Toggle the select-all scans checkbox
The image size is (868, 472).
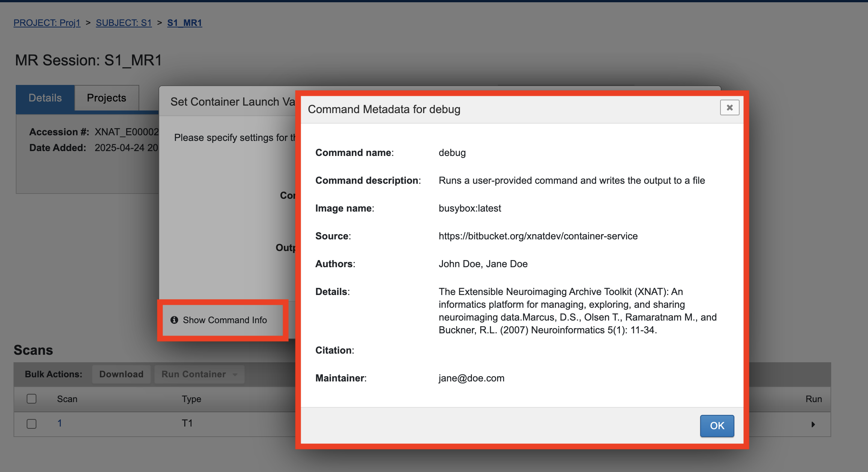32,399
